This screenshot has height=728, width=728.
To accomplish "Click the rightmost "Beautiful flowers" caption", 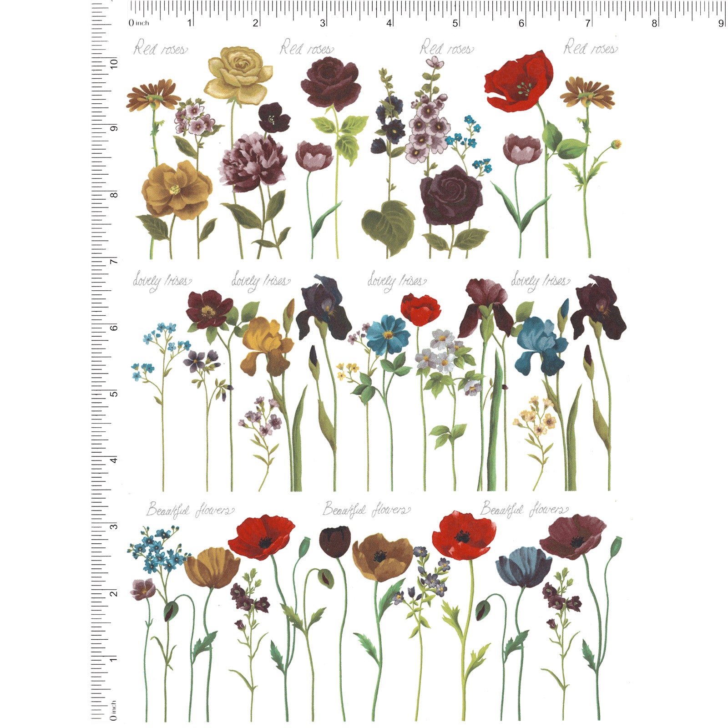I will pos(524,510).
